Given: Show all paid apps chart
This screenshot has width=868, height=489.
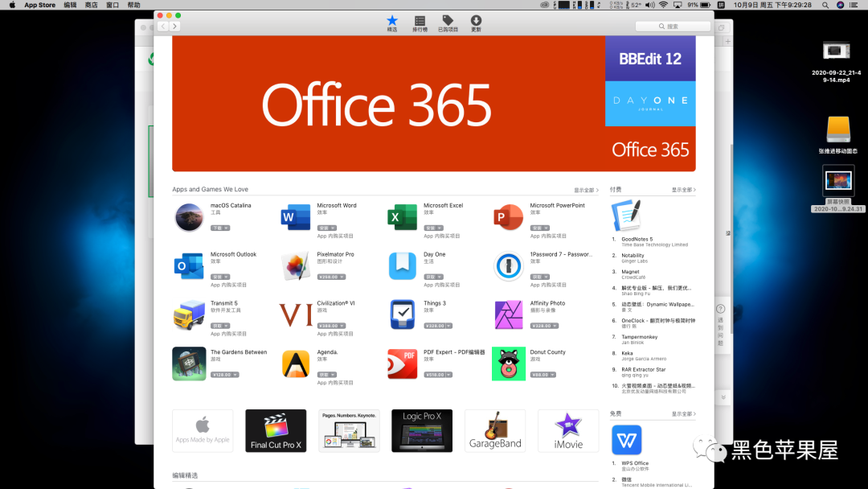Looking at the screenshot, I should 684,189.
